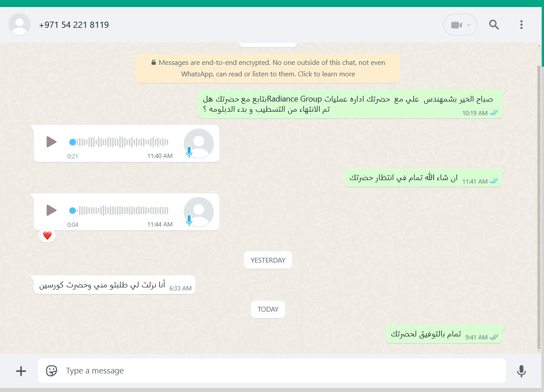Image resolution: width=544 pixels, height=392 pixels.
Task: Open the +971 54 221 8119 contact info
Action: 74,25
